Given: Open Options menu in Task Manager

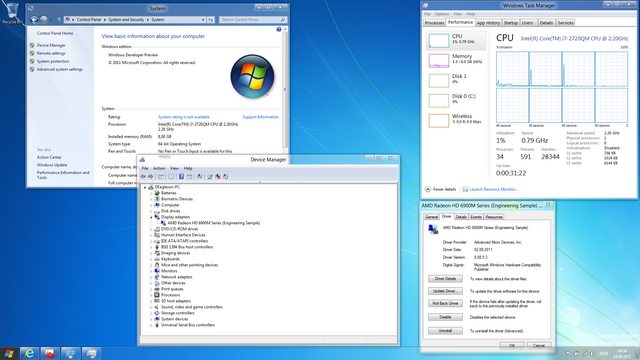Looking at the screenshot, I should [x=442, y=14].
